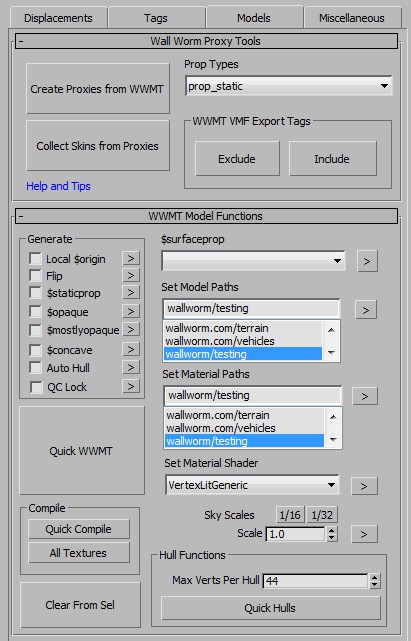Enable the Local $origin checkbox
Image resolution: width=411 pixels, height=641 pixels.
point(36,258)
